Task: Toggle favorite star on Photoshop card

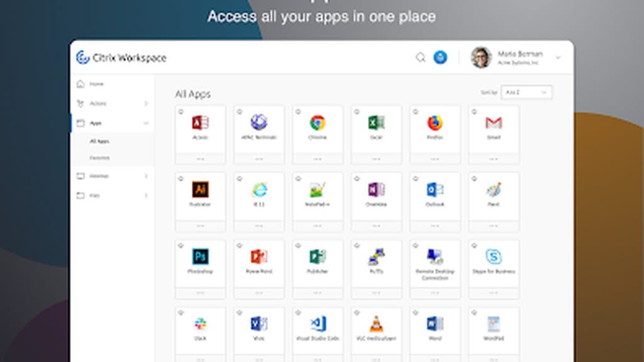Action: pyautogui.click(x=181, y=246)
